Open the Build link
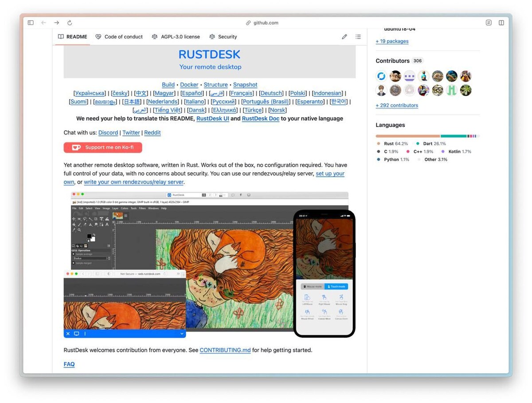Screen dimensions: 532x403 (x=168, y=85)
